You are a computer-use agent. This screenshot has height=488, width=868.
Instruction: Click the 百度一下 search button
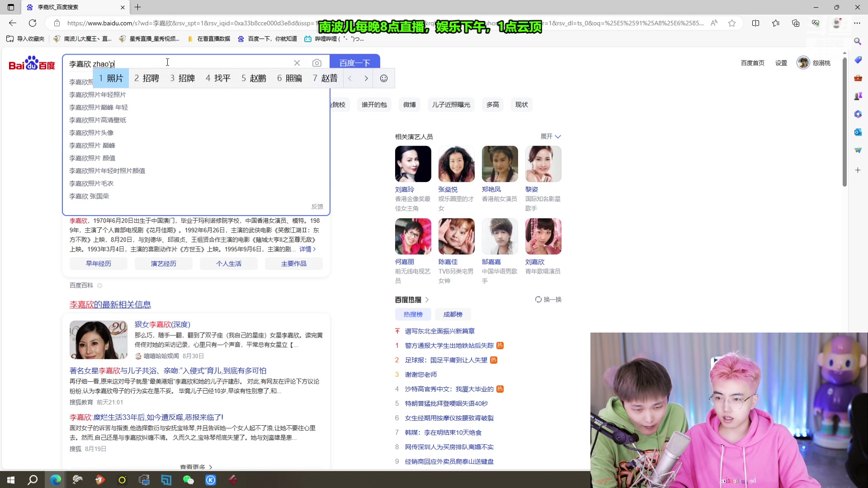click(x=355, y=63)
